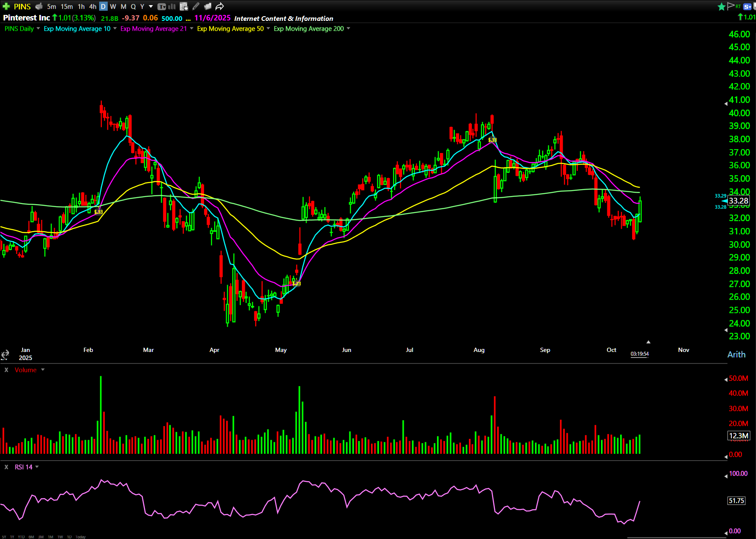The height and width of the screenshot is (539, 756).
Task: Click the green plus add-symbol icon
Action: click(6, 6)
